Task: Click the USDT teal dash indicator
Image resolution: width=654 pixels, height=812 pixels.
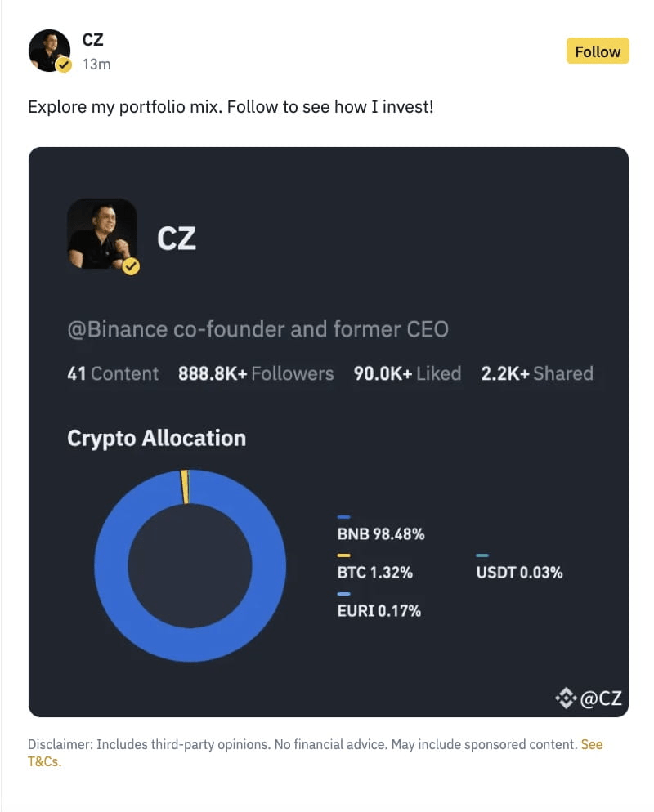Action: pyautogui.click(x=482, y=555)
